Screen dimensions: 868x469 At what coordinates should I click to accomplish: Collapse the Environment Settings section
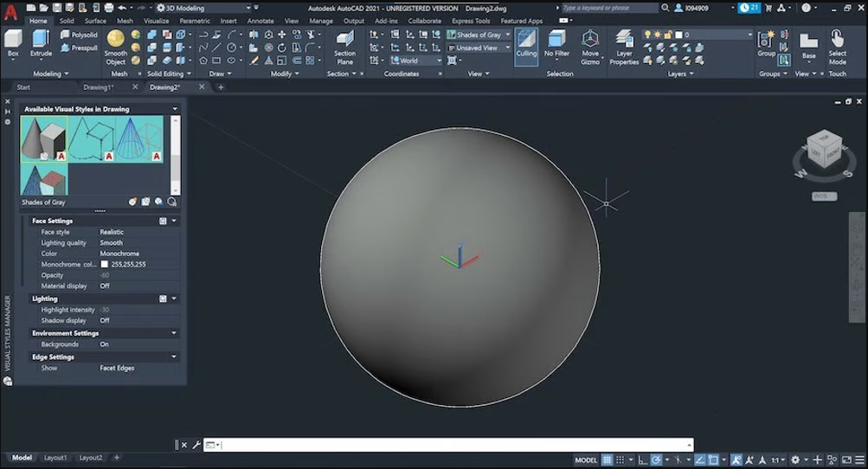tap(173, 333)
